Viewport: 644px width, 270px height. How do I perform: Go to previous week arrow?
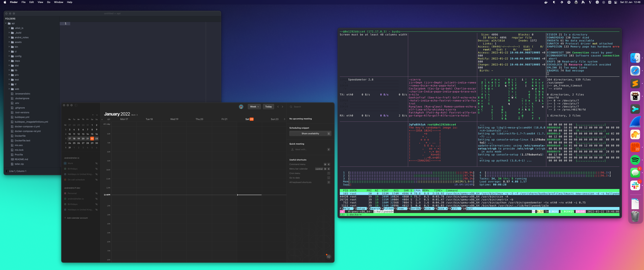tap(278, 107)
